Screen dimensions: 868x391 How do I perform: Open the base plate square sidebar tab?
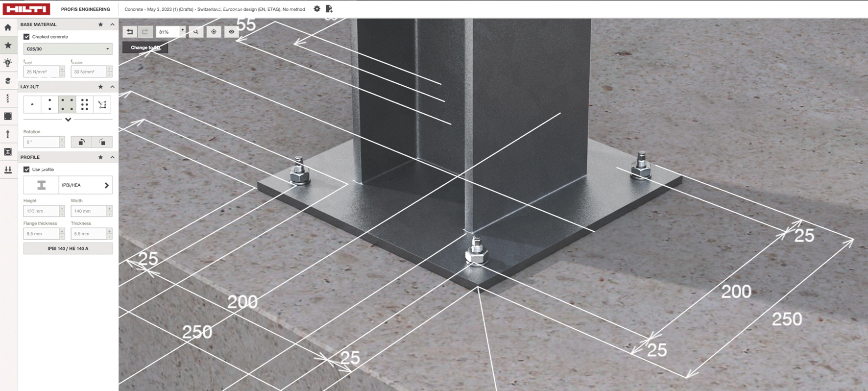click(8, 116)
